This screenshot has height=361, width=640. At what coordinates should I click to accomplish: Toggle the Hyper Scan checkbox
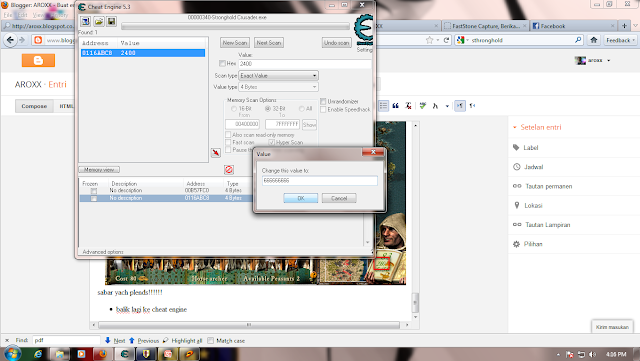pyautogui.click(x=271, y=142)
